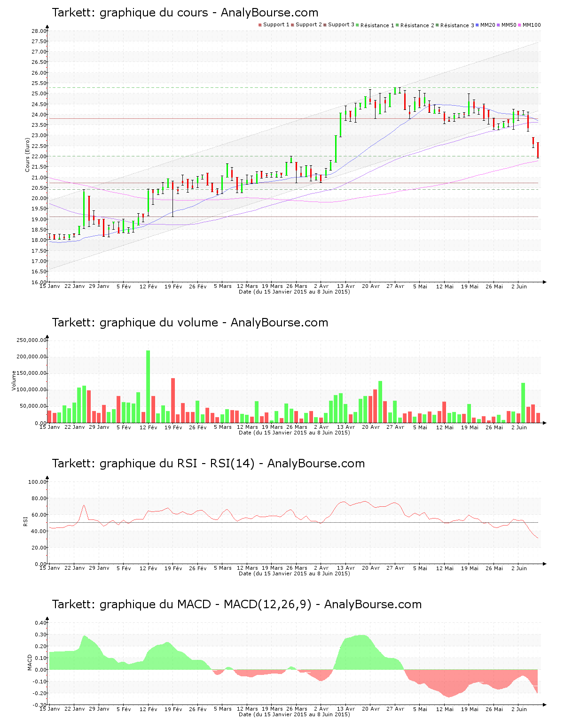
Task: Click the '-0.10' MACD axis value
Action: tap(39, 682)
